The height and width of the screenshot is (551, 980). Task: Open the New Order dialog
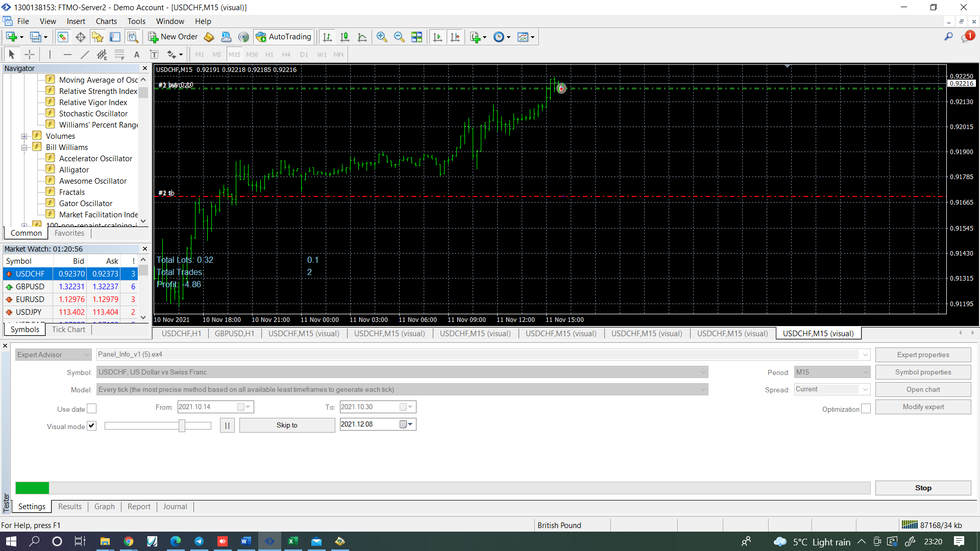[173, 37]
